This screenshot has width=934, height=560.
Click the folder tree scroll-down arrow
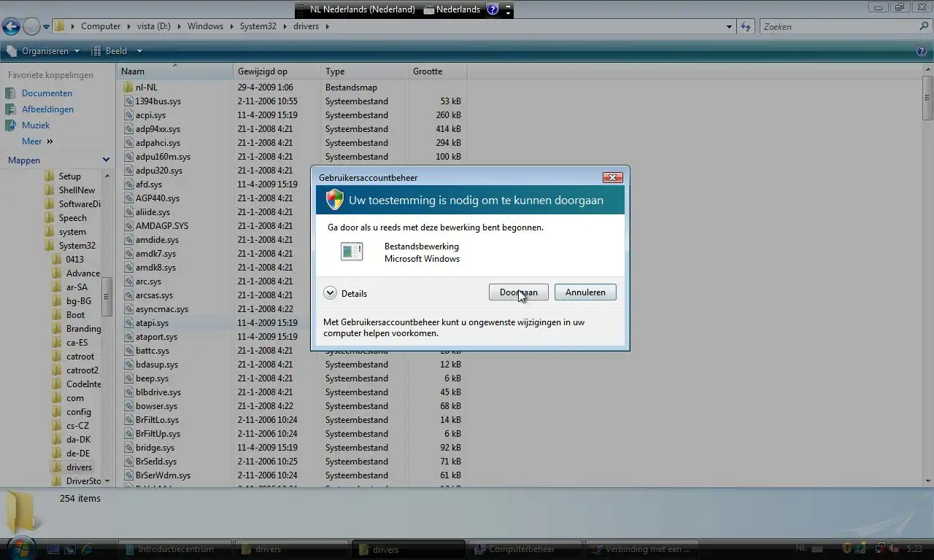pyautogui.click(x=107, y=481)
